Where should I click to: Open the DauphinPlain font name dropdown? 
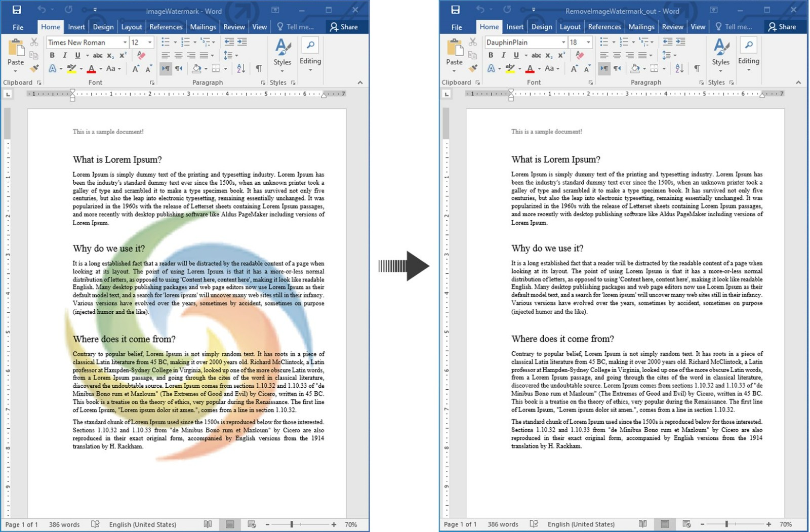click(x=563, y=43)
